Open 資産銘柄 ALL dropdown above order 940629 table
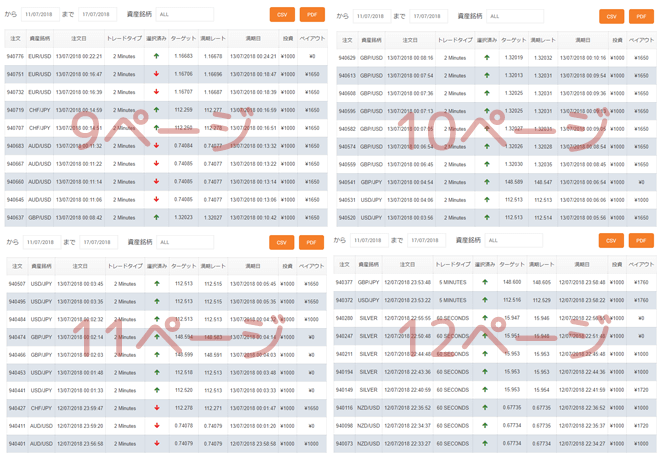Screen dimensions: 660x460 click(x=515, y=16)
